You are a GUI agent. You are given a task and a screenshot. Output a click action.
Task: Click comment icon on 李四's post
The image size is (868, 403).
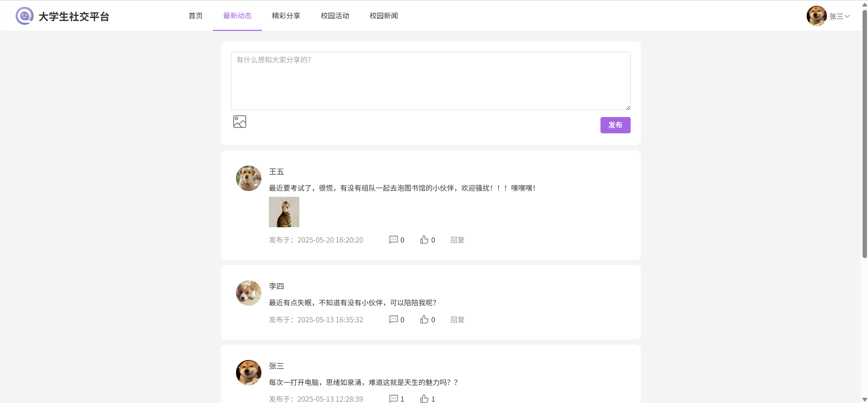coord(393,320)
